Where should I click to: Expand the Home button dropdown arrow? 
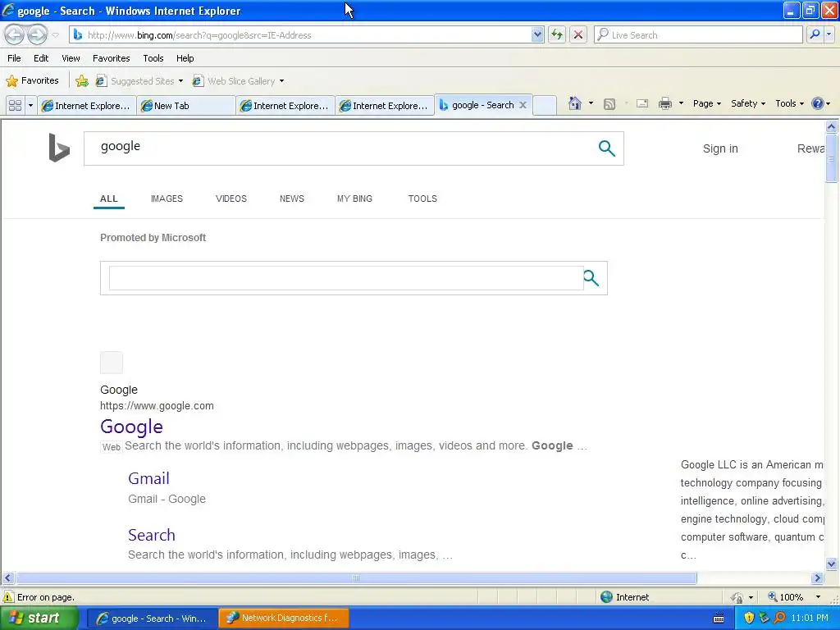point(591,103)
